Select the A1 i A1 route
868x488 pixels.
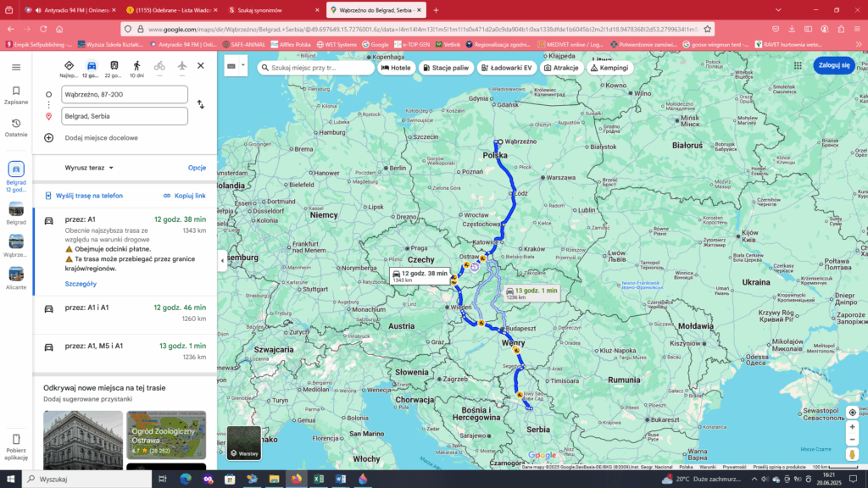tap(125, 313)
